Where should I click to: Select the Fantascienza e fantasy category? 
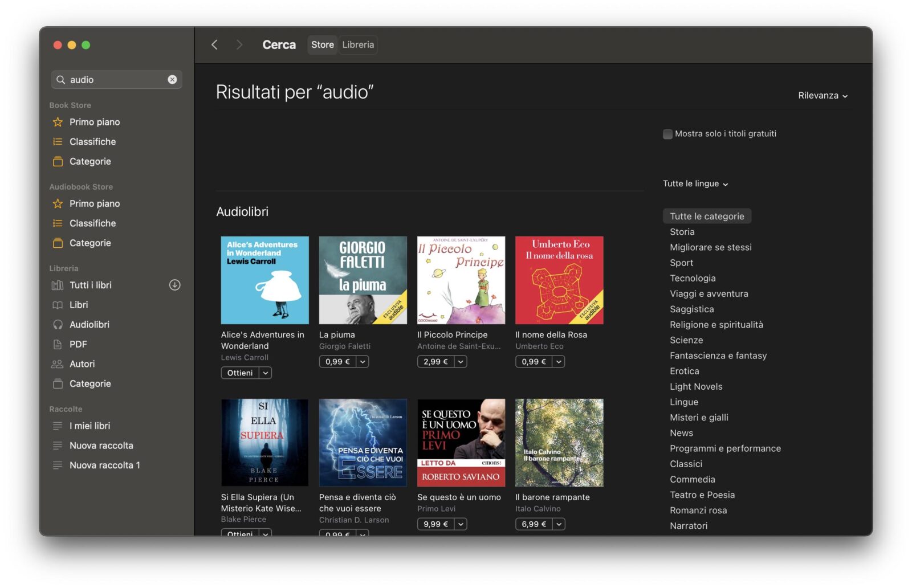click(x=718, y=356)
